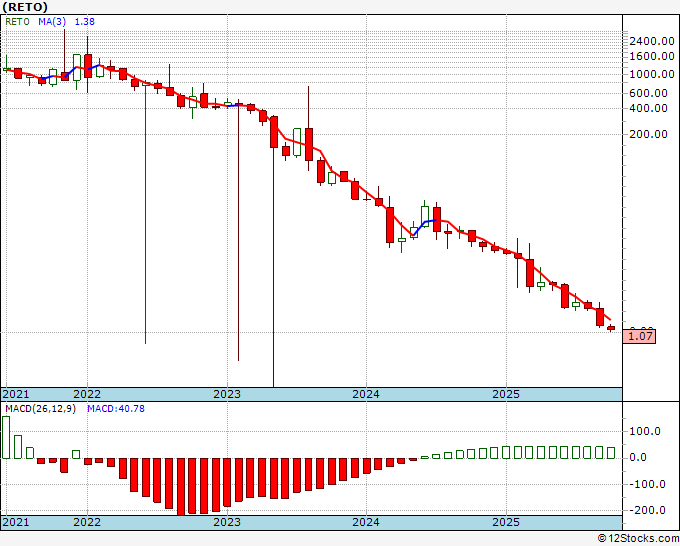This screenshot has height=546, width=680.
Task: Click the 1.38 moving average value
Action: 85,22
